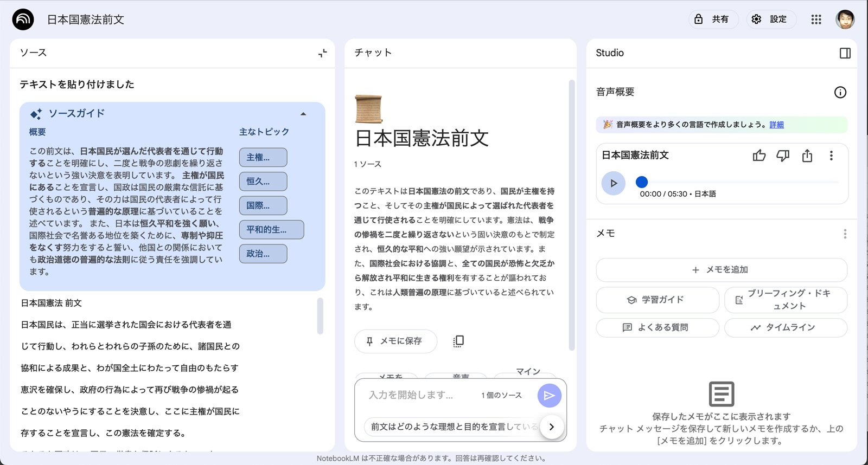The height and width of the screenshot is (465, 868).
Task: Open audio overview info icon
Action: point(840,92)
